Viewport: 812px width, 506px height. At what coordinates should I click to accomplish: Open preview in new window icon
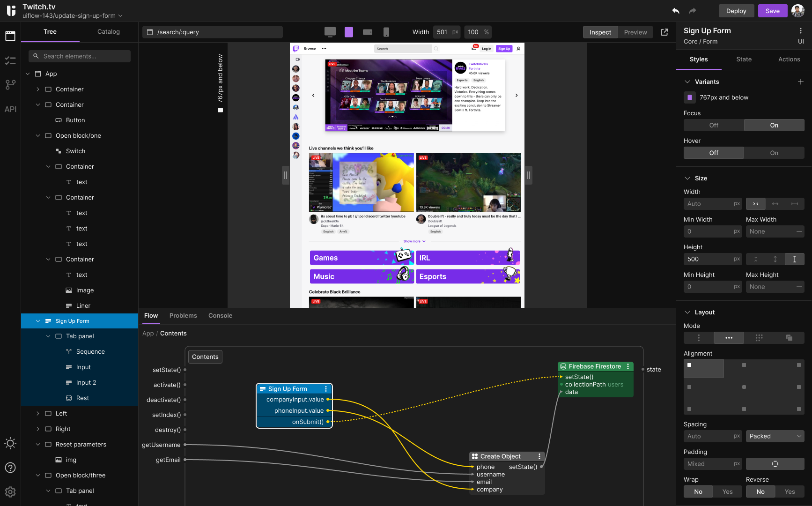tap(664, 32)
